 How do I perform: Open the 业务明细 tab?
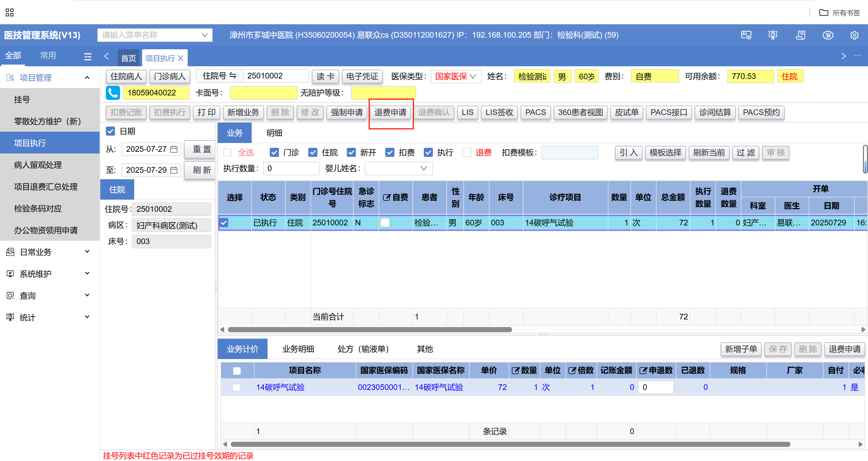click(298, 349)
